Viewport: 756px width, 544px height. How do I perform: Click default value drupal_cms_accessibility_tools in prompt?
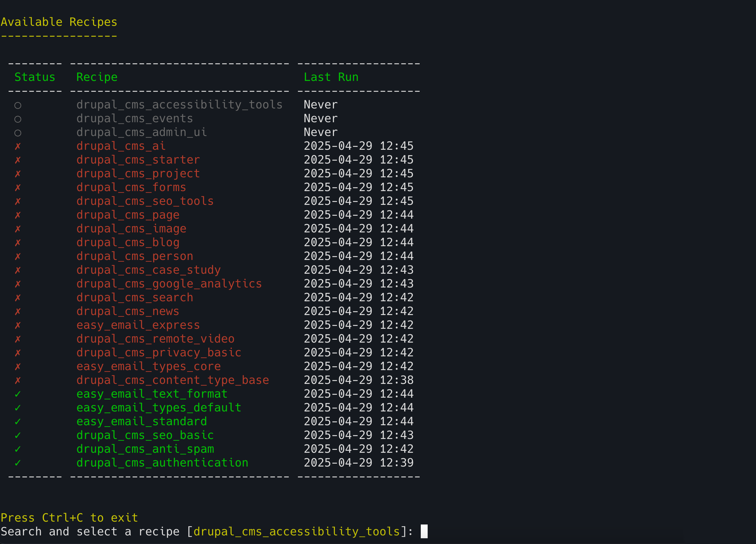(x=297, y=531)
